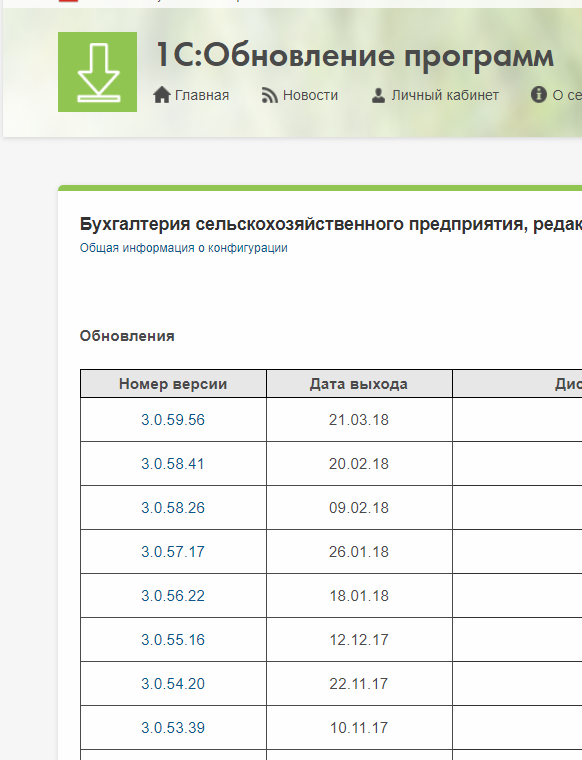Click the Дата выхода column header
This screenshot has height=760, width=582.
[x=359, y=384]
